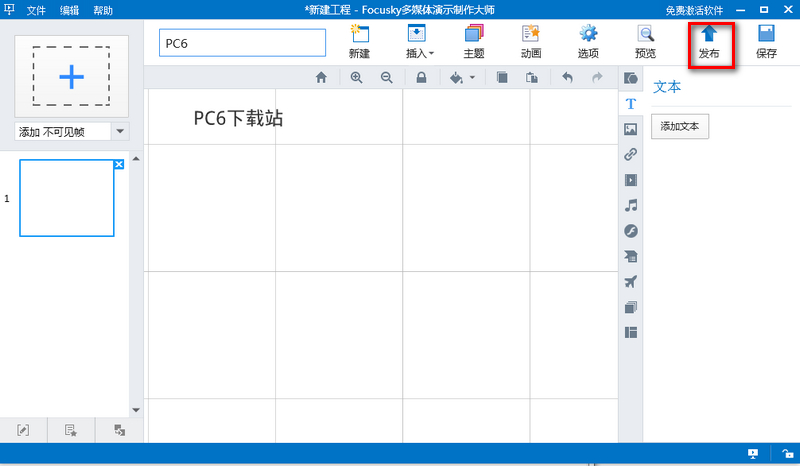Viewport: 800px width, 466px height.
Task: Select frame 1 thumbnail
Action: [x=67, y=198]
